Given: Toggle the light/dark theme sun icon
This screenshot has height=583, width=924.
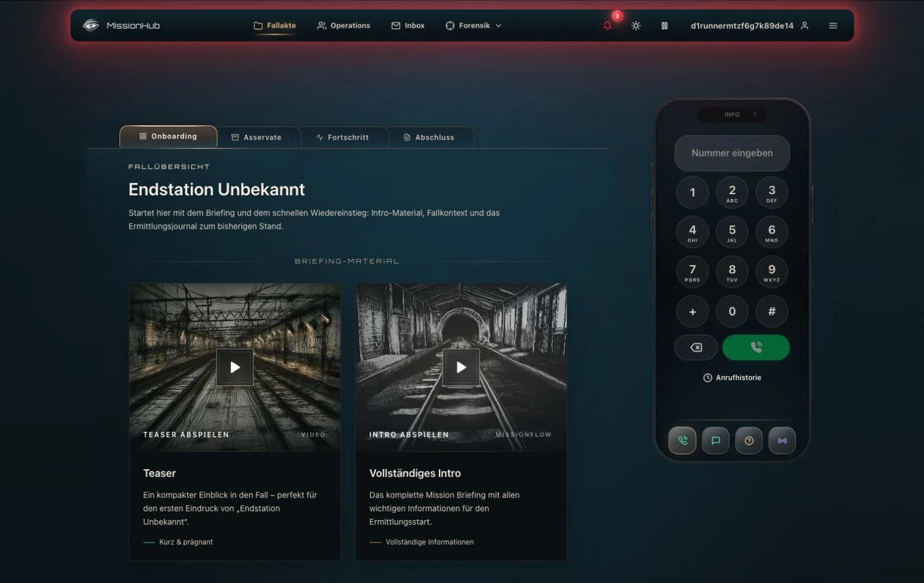Looking at the screenshot, I should coord(636,25).
